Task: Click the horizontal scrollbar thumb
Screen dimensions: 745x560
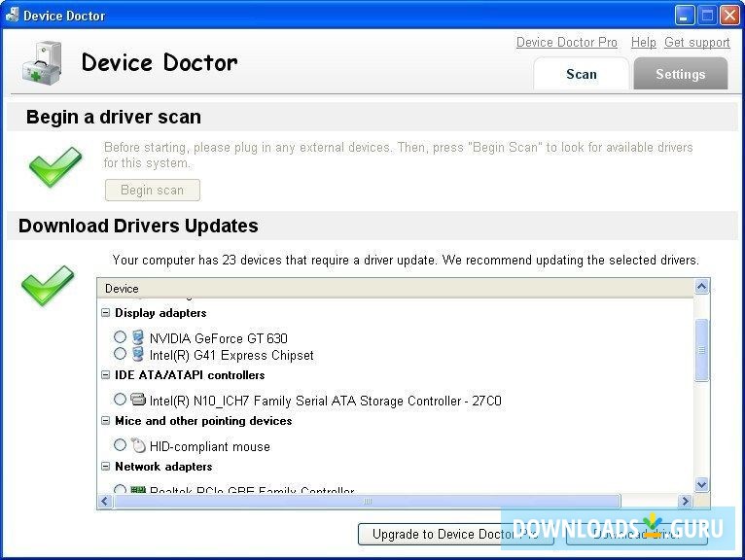Action: click(368, 501)
